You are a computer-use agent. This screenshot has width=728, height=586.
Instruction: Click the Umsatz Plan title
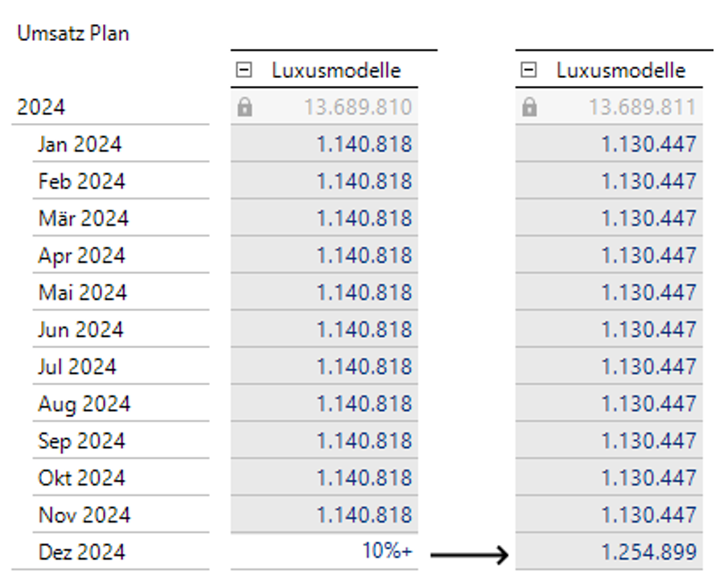point(75,33)
